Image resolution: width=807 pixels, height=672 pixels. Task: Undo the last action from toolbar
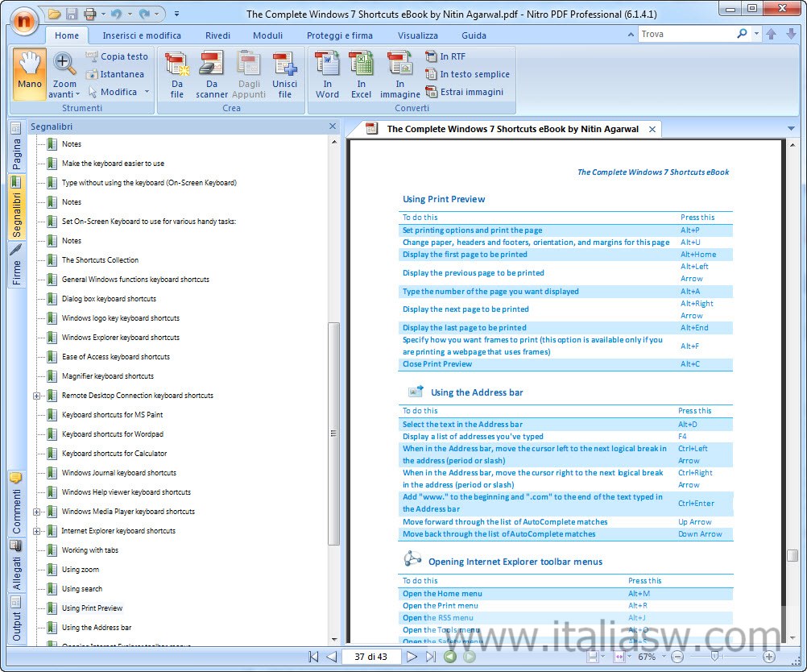116,14
